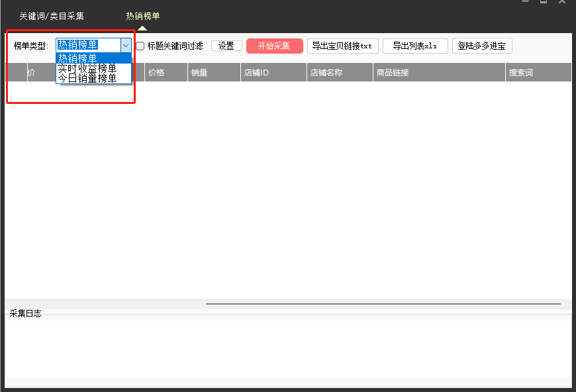Click 导出宝贝链接txt button
The image size is (576, 392).
[x=342, y=46]
